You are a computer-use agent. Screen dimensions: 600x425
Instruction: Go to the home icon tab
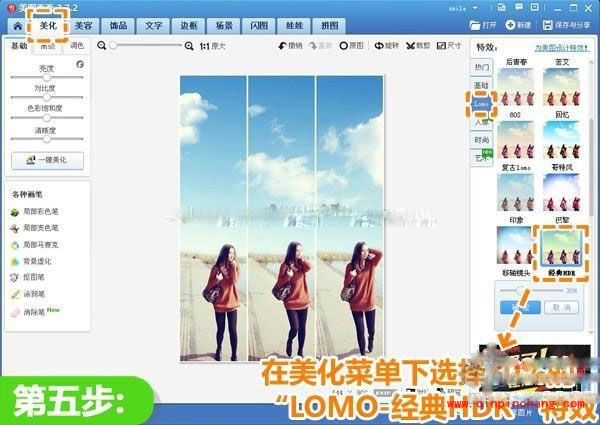tap(18, 26)
